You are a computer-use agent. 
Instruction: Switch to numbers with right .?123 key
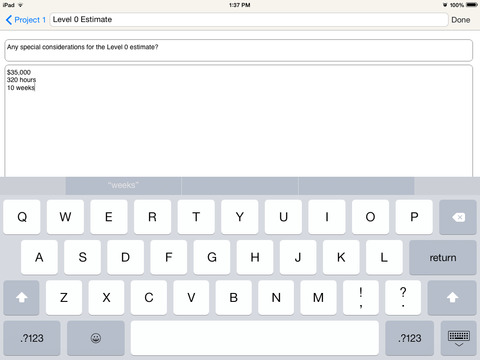410,338
